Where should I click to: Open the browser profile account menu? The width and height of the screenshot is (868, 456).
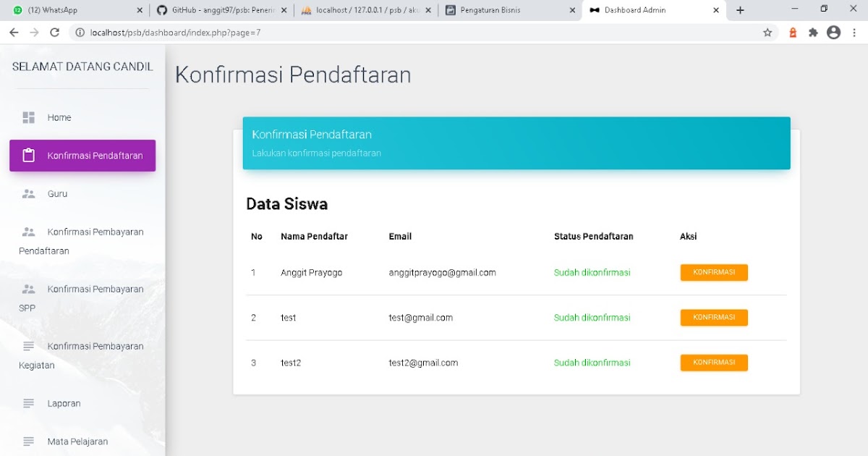[x=834, y=33]
